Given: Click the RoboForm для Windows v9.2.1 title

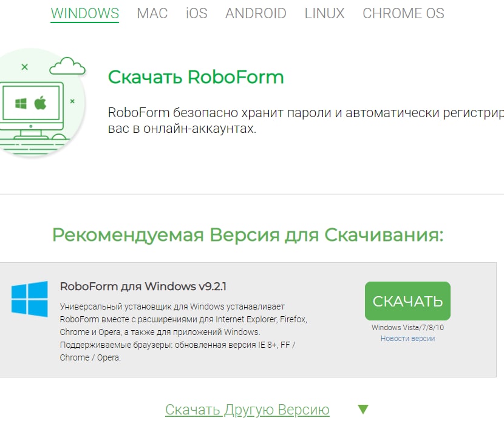Looking at the screenshot, I should [143, 286].
